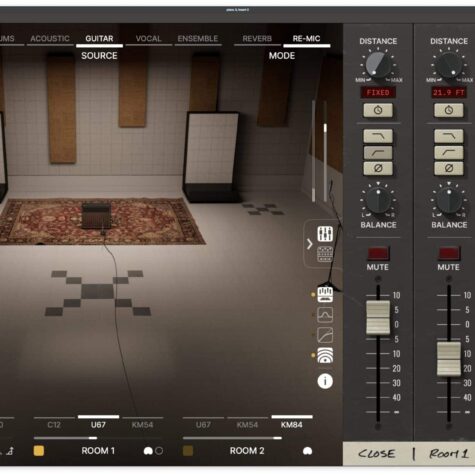Toggle the yellow ROOM 1 enable square
Screen dimensions: 475x475
click(39, 451)
